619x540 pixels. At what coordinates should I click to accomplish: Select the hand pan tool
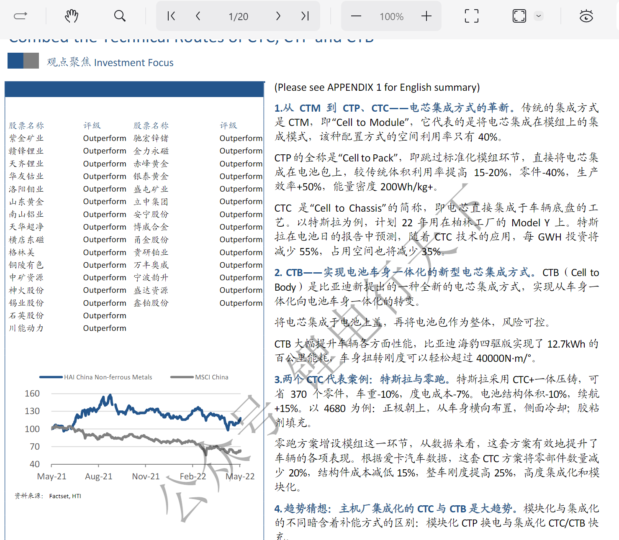click(x=71, y=16)
